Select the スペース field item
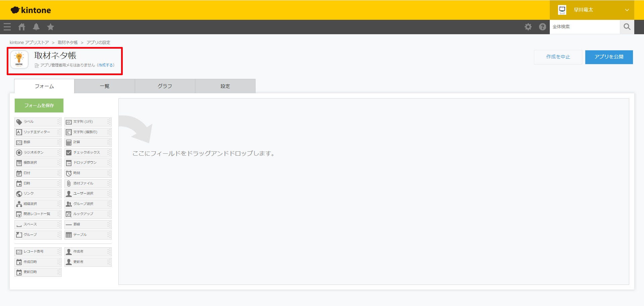Screen dimensions: 644x306 (x=38, y=224)
